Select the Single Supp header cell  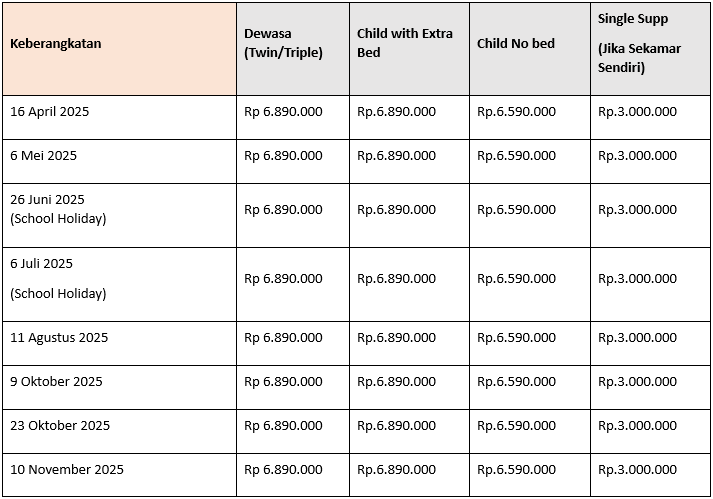650,49
